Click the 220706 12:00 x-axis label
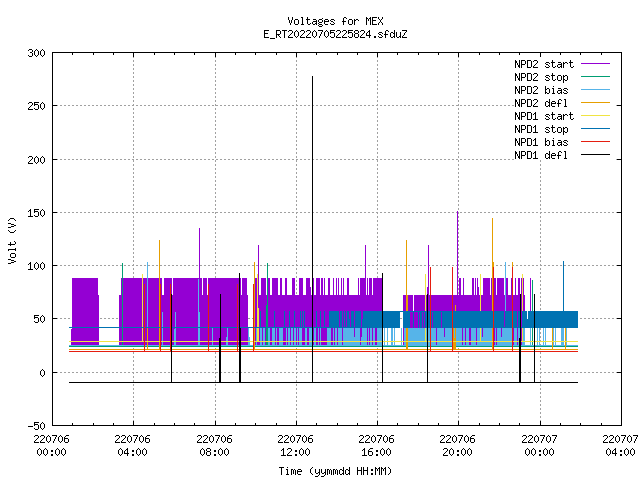The image size is (640, 480). click(x=295, y=445)
